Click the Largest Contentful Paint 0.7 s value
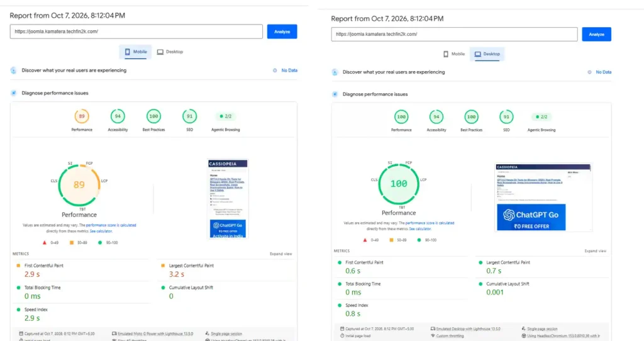Screen dimensions: 644x341 pyautogui.click(x=494, y=271)
